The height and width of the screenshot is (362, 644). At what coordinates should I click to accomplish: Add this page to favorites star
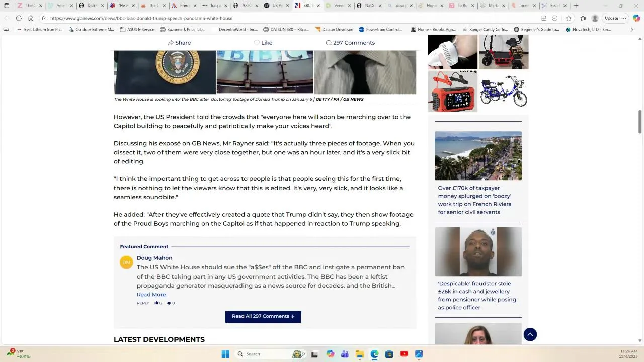click(x=569, y=18)
